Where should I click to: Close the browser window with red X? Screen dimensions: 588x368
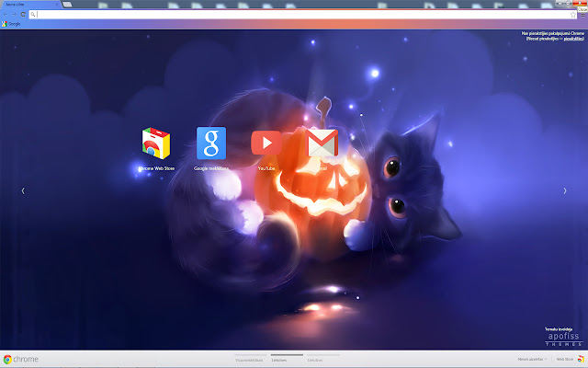coord(579,3)
